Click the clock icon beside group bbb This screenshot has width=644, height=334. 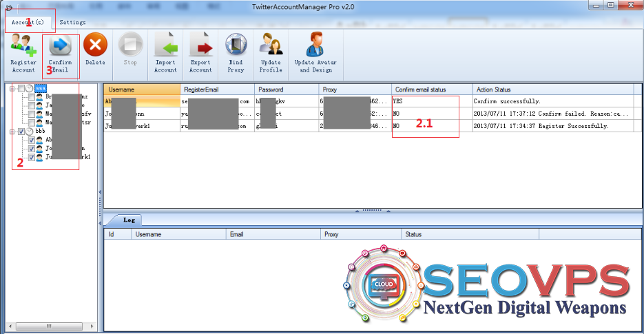click(x=30, y=132)
